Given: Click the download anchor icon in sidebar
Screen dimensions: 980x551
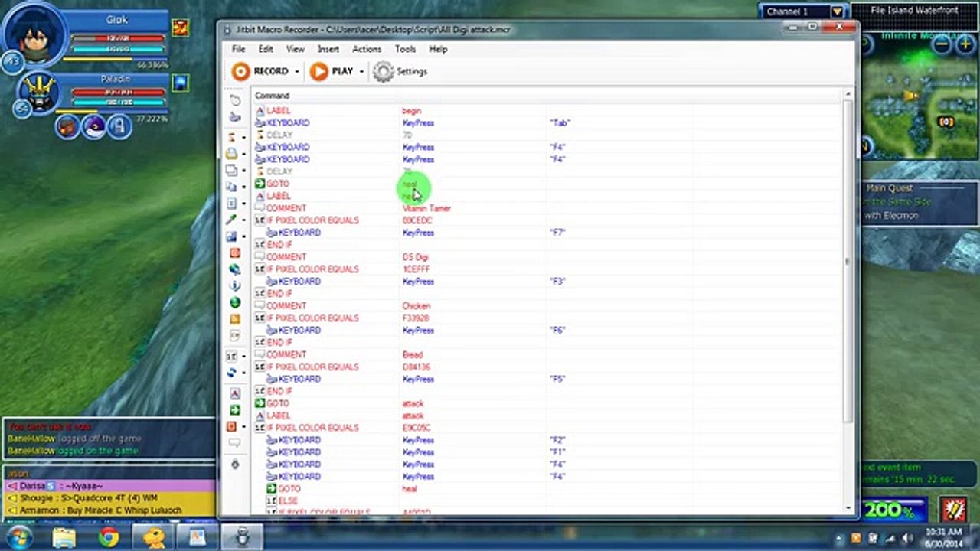Looking at the screenshot, I should click(x=235, y=286).
